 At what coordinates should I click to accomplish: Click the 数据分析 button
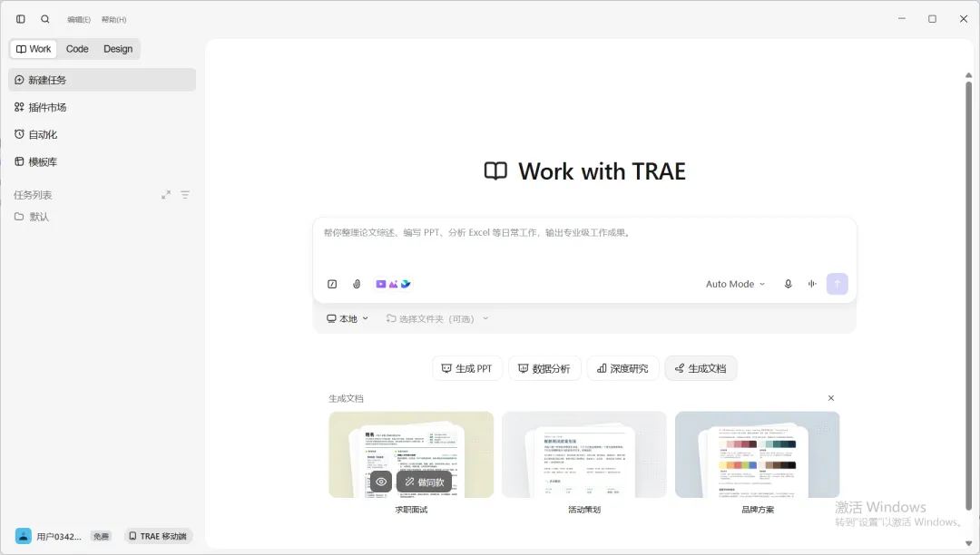544,368
